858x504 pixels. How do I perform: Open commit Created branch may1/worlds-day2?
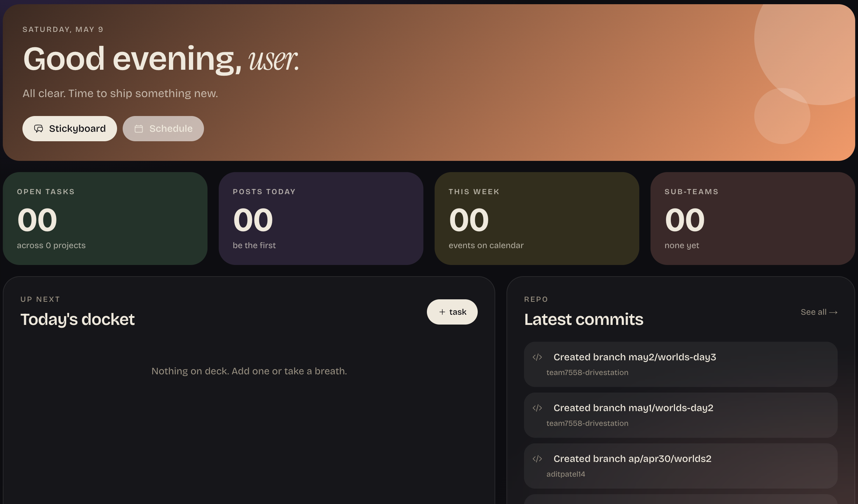pos(681,415)
